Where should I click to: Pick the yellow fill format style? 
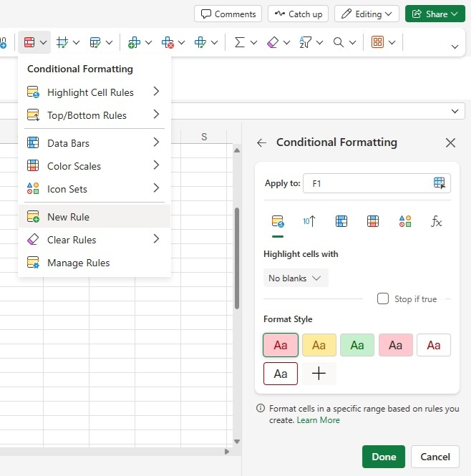[x=319, y=345]
